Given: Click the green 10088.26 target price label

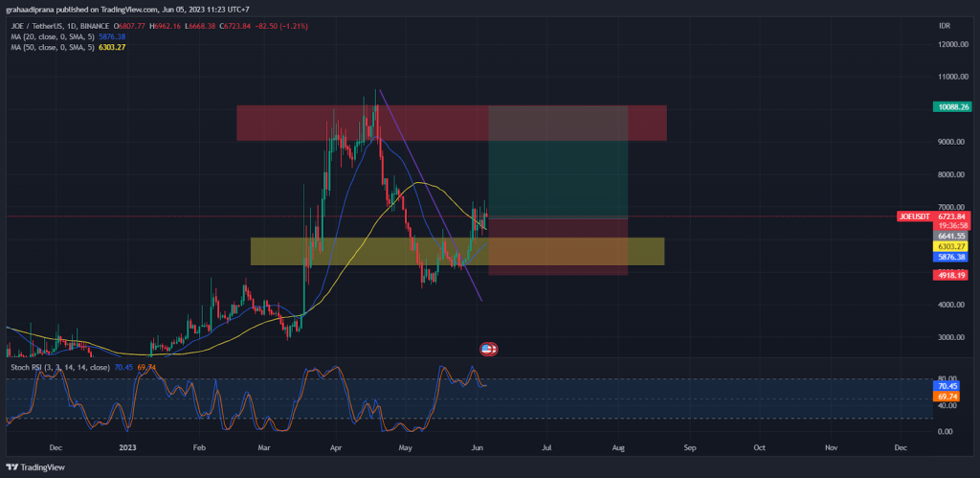Looking at the screenshot, I should (951, 107).
